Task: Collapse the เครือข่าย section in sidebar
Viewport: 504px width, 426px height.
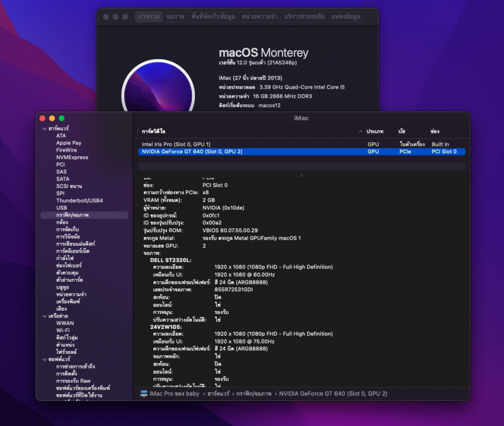Action: pos(45,316)
